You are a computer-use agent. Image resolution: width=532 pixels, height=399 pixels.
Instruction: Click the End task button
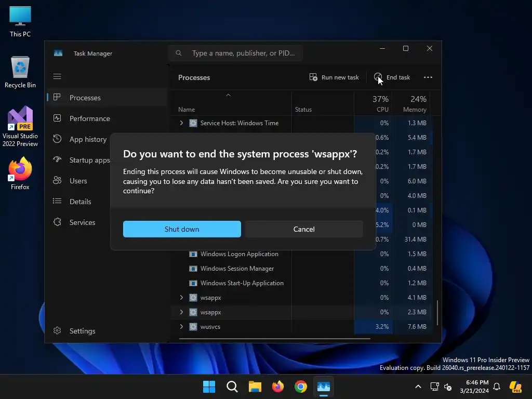pos(392,77)
